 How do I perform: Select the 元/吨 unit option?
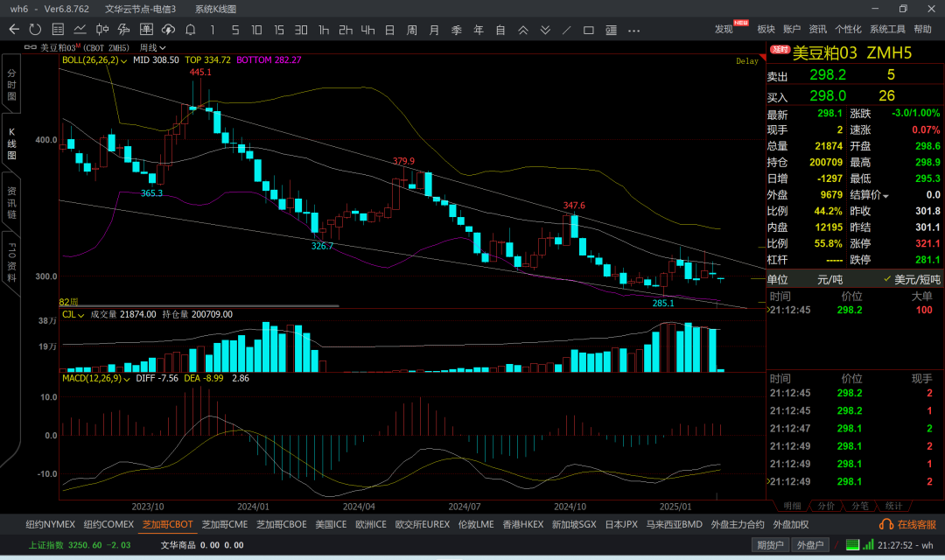[x=829, y=279]
